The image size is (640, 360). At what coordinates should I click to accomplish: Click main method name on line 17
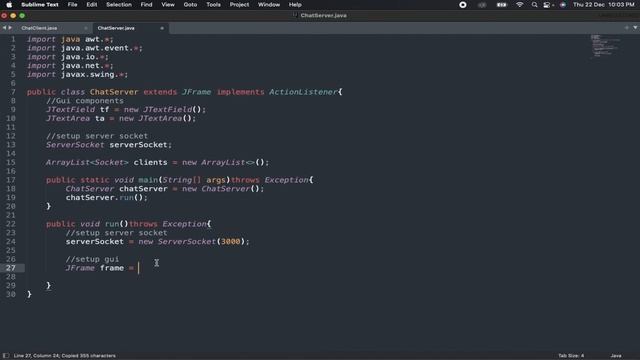point(148,180)
